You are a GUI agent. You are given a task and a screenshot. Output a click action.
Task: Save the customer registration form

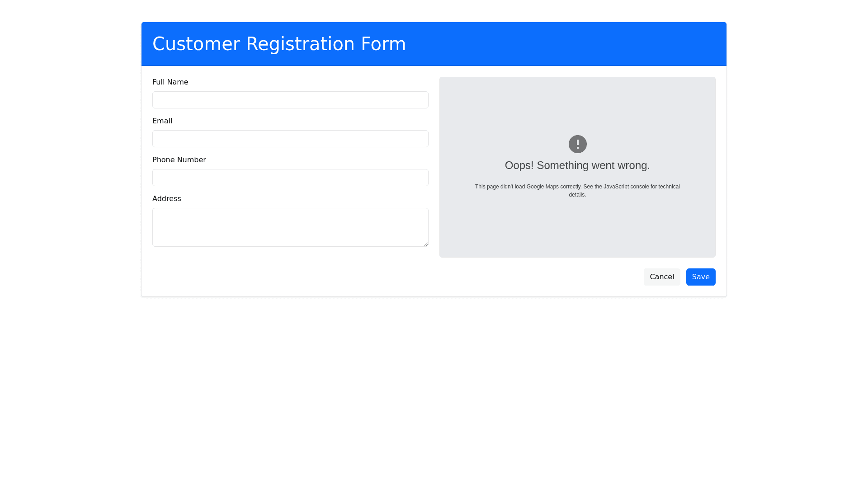700,277
